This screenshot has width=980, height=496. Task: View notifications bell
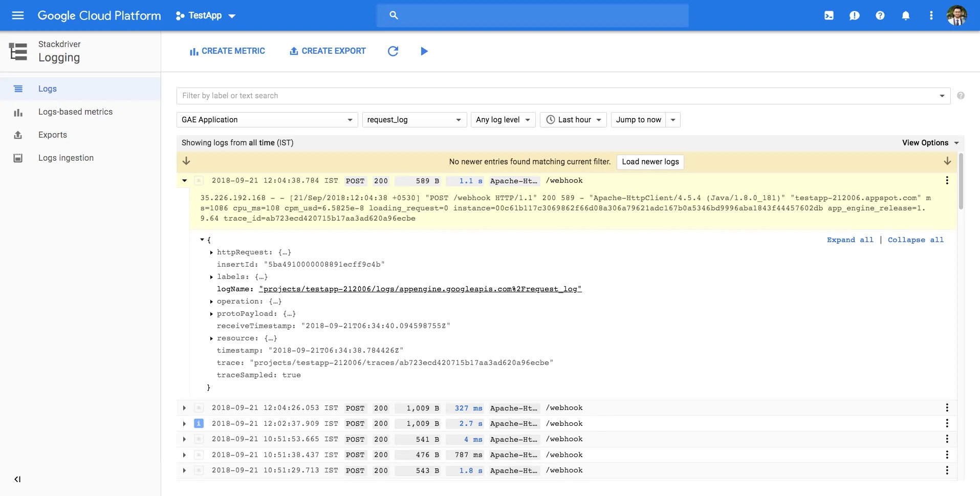click(x=906, y=15)
